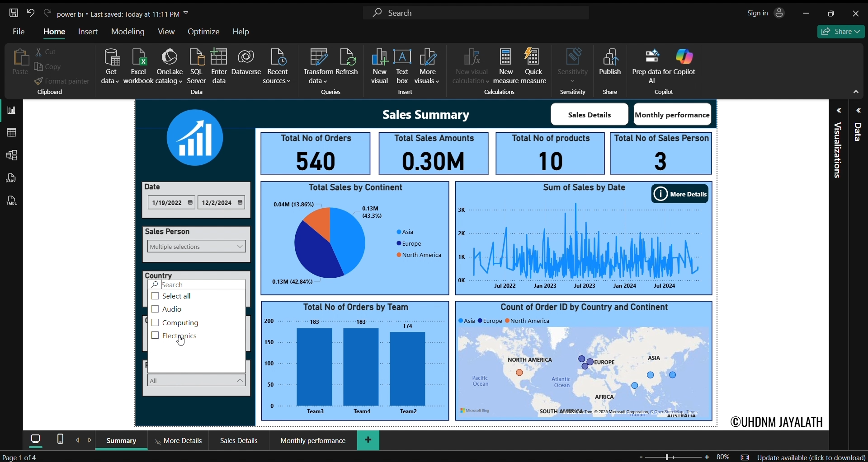The image size is (868, 462).
Task: Connect to SQL Server
Action: 197,66
